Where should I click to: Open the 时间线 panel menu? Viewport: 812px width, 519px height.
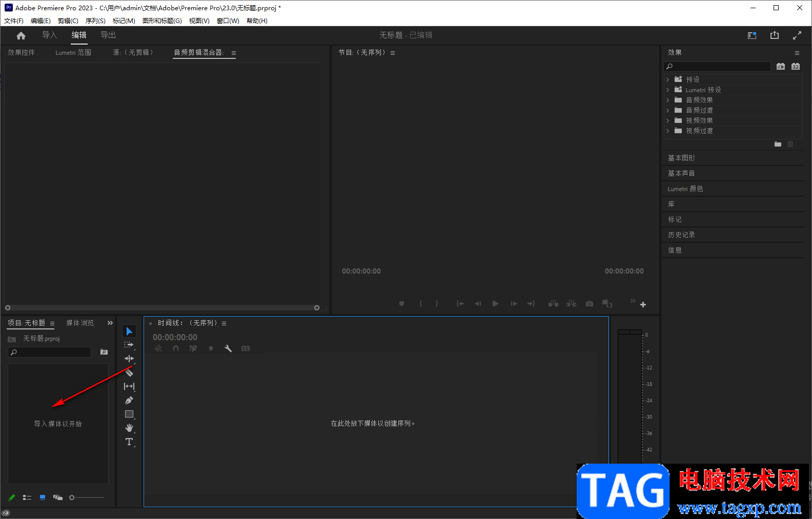pos(224,323)
